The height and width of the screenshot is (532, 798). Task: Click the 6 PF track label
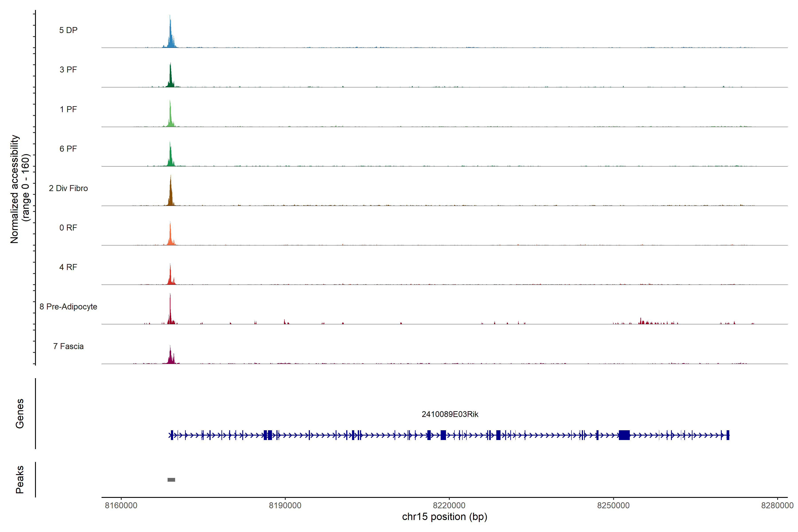click(68, 149)
